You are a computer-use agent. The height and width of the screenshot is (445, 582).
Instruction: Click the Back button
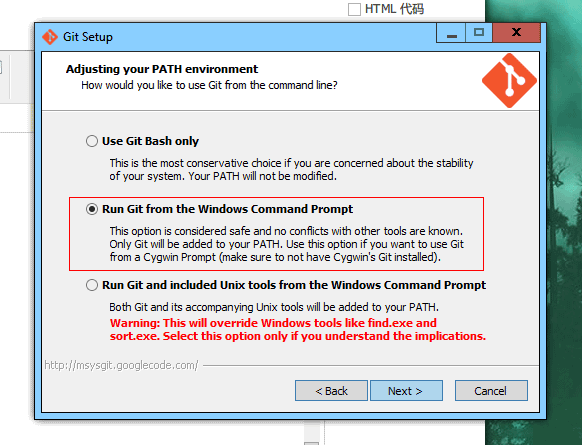point(331,390)
